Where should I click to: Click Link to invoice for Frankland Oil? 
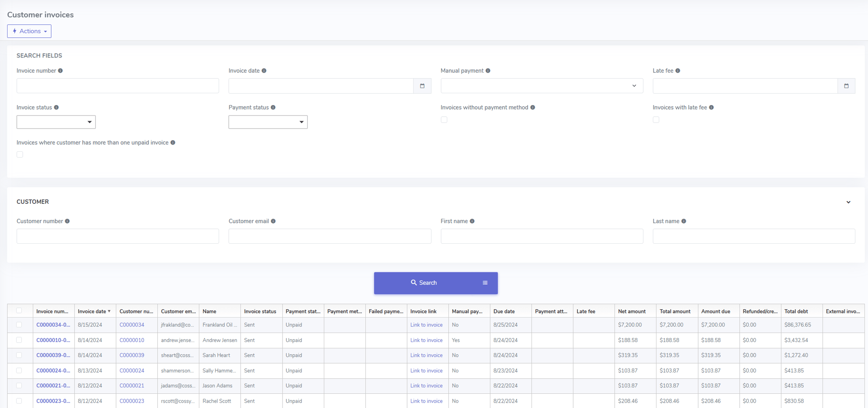[x=426, y=325]
